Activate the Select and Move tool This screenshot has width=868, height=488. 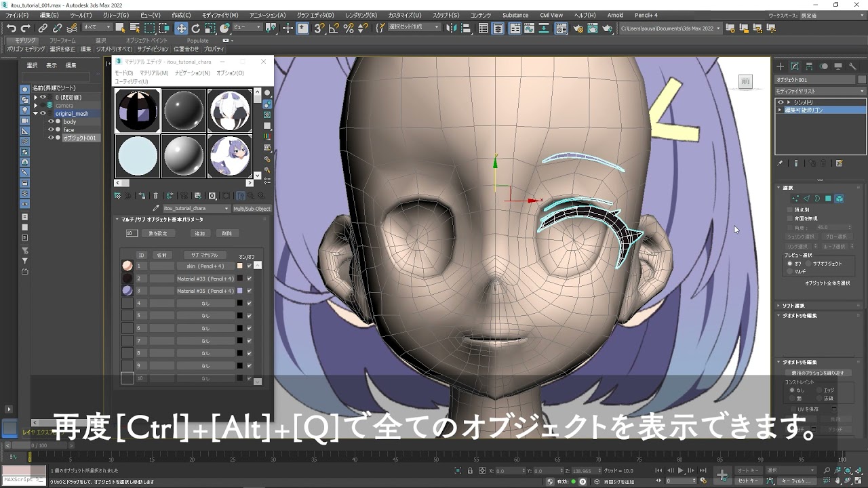point(181,28)
